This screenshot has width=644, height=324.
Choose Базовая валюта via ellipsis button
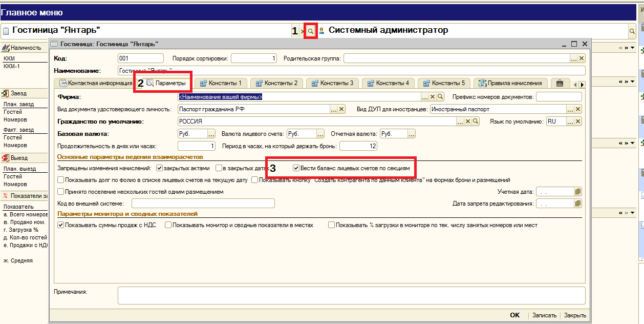point(211,134)
